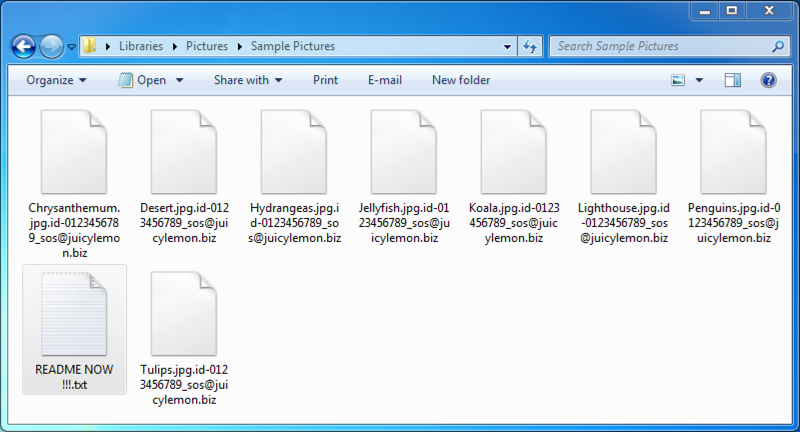Click the Back navigation arrow button

(24, 46)
